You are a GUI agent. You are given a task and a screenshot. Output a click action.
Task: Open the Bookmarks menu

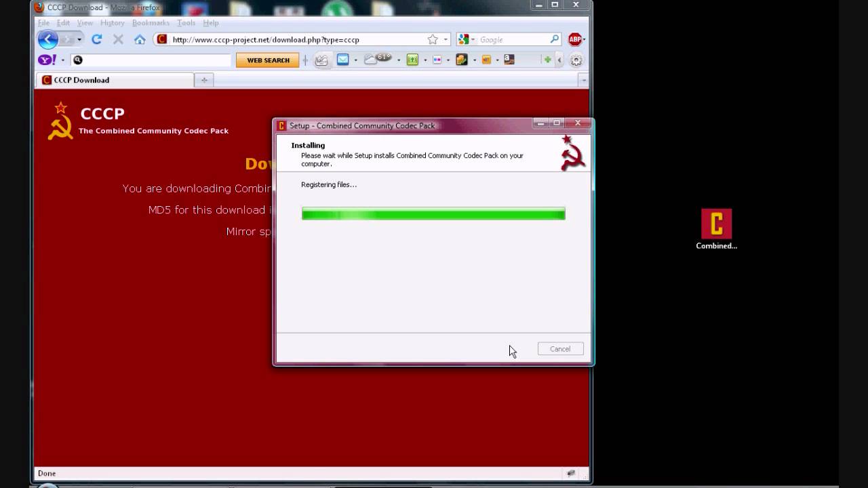pos(151,22)
